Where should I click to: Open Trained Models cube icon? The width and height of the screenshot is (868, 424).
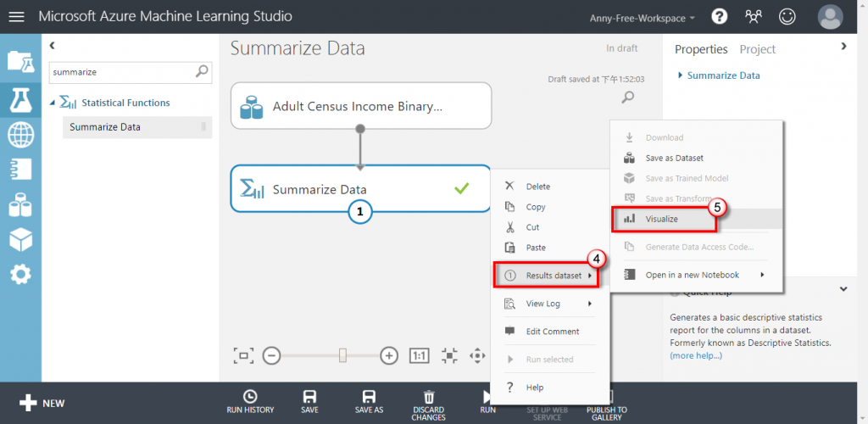pyautogui.click(x=20, y=240)
